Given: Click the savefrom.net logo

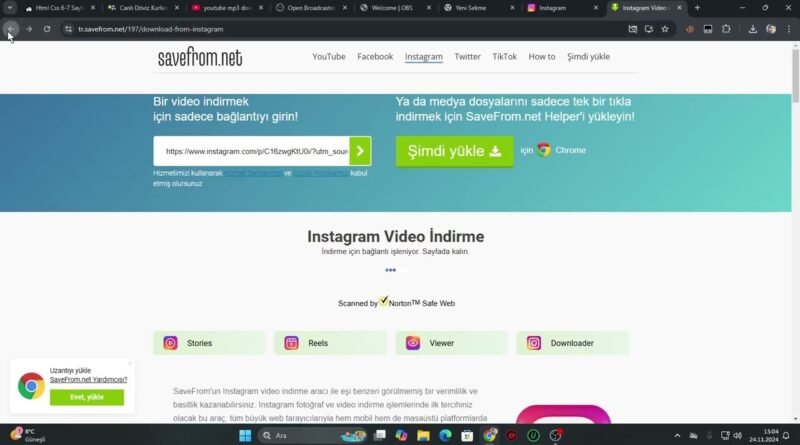Looking at the screenshot, I should point(200,57).
